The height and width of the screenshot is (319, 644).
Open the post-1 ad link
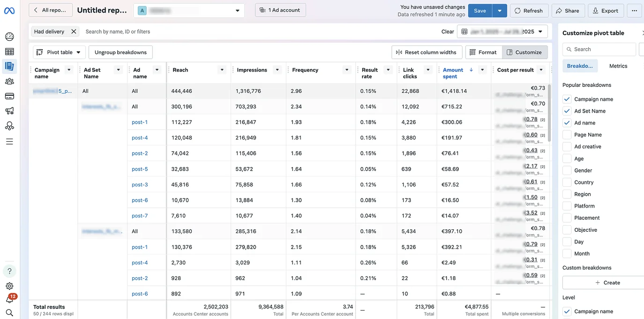click(x=139, y=122)
